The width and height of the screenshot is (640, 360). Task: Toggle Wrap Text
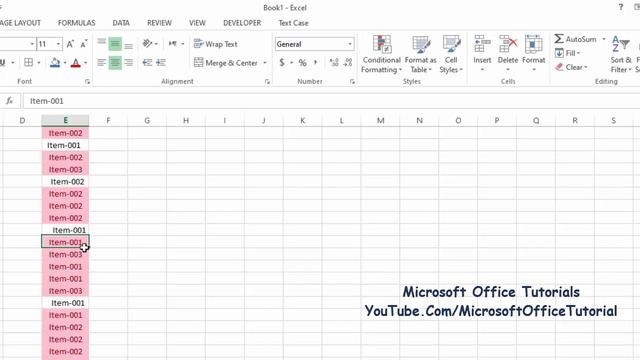coord(216,44)
